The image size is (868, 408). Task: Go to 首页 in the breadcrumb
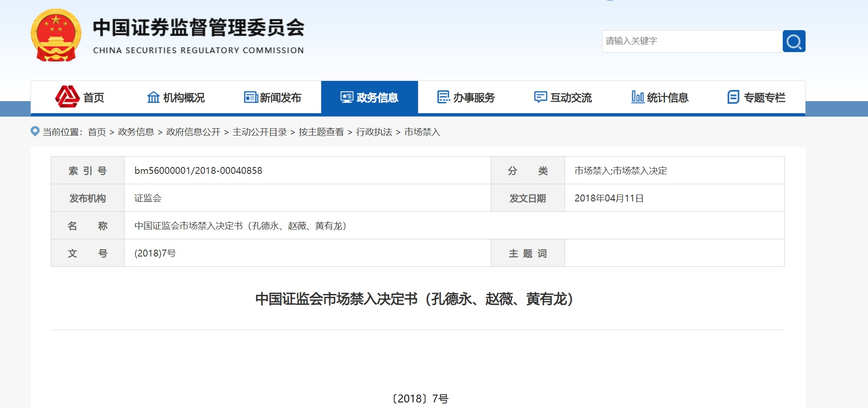click(97, 132)
